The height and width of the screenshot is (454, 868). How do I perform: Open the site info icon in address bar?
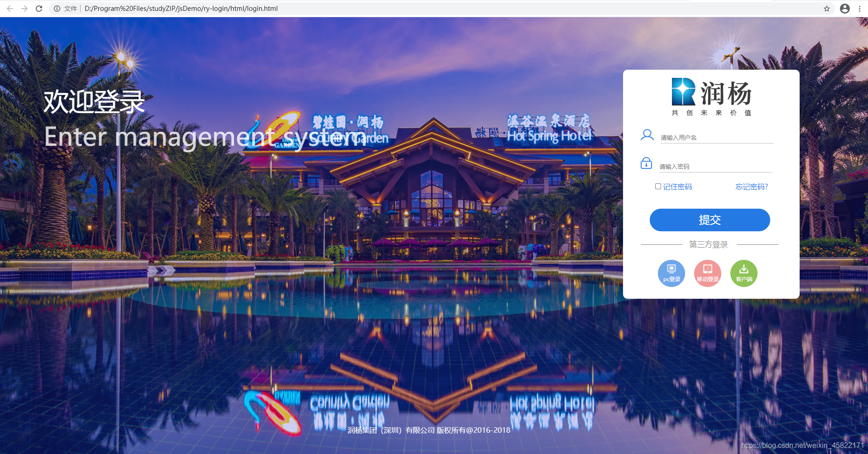click(57, 9)
